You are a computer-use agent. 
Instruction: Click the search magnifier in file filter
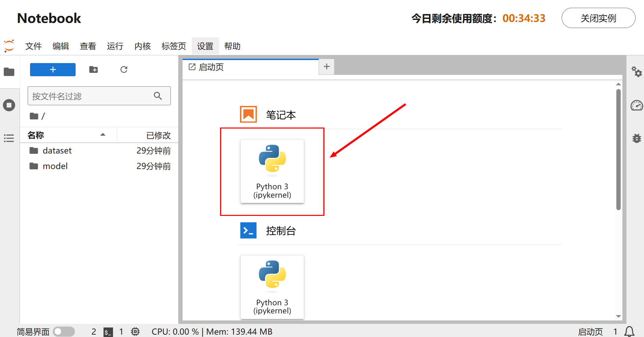coord(158,96)
